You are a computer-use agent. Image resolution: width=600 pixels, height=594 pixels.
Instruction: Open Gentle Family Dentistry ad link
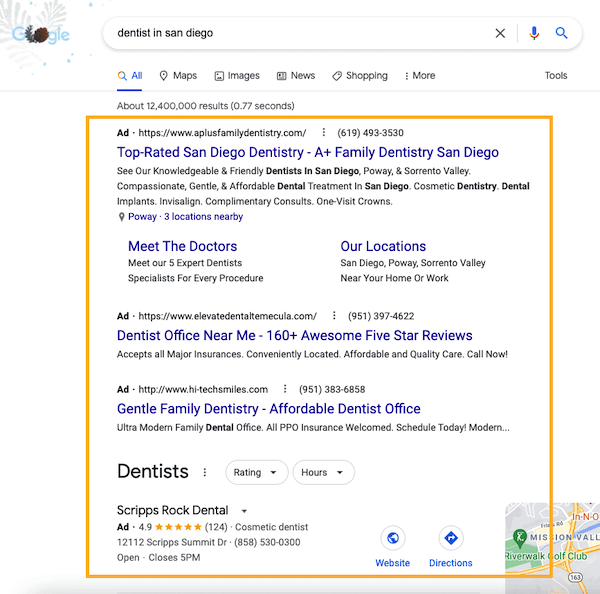(269, 409)
